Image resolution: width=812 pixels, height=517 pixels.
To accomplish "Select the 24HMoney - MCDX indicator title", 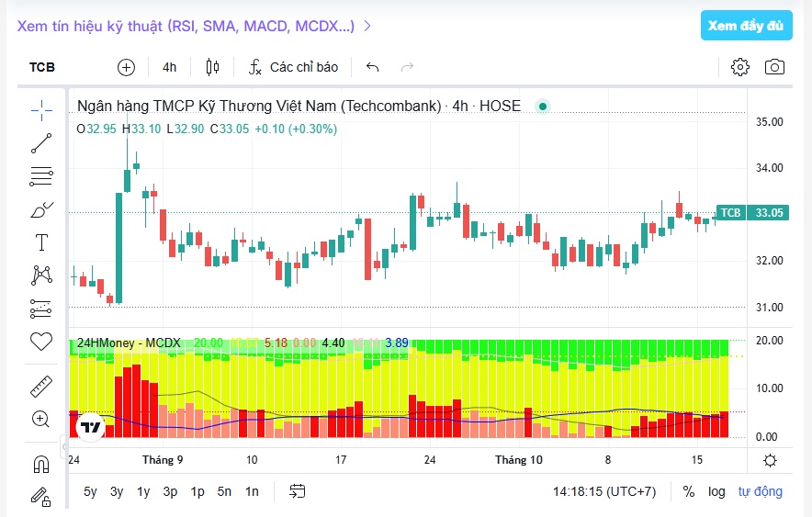I will [x=129, y=343].
